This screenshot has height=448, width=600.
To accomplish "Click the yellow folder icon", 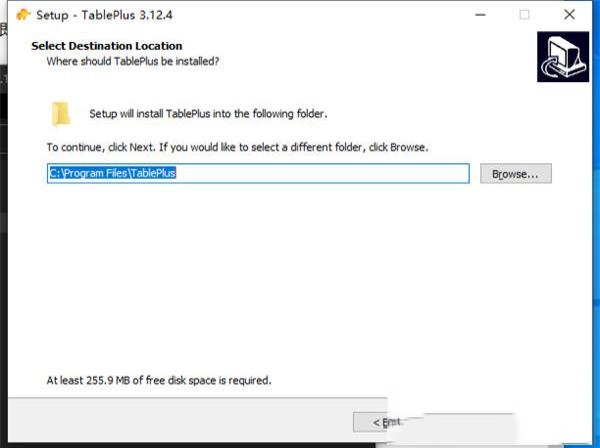I will click(x=62, y=113).
